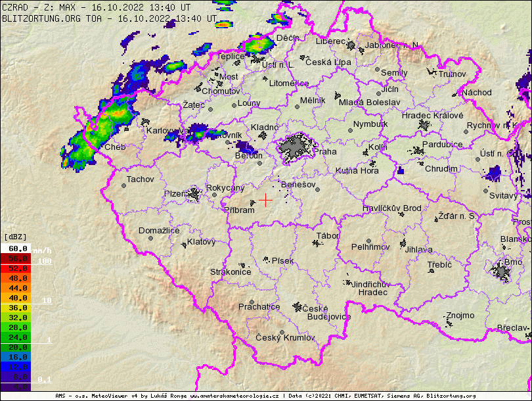Select the Domažlice city marker dot
The image size is (532, 401).
pos(151,238)
